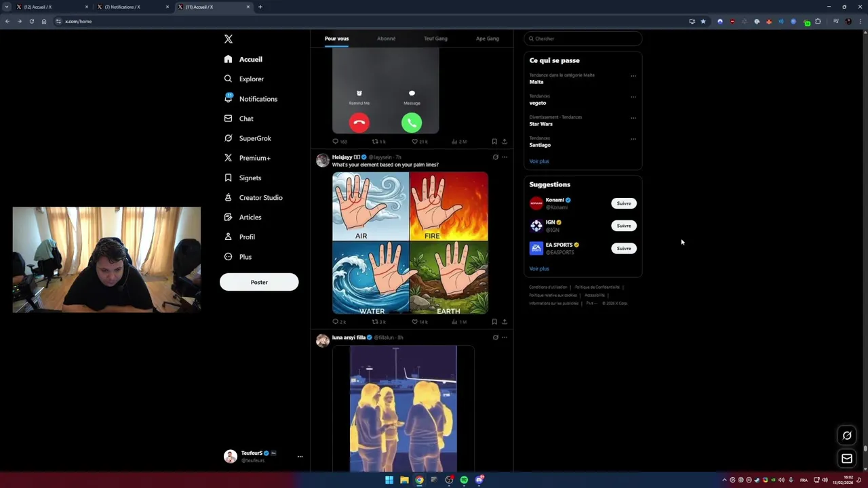The image size is (868, 488).
Task: Open a new browser tab
Action: click(260, 7)
